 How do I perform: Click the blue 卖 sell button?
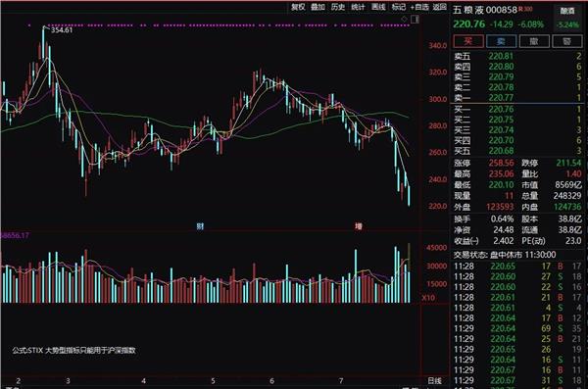click(x=502, y=41)
